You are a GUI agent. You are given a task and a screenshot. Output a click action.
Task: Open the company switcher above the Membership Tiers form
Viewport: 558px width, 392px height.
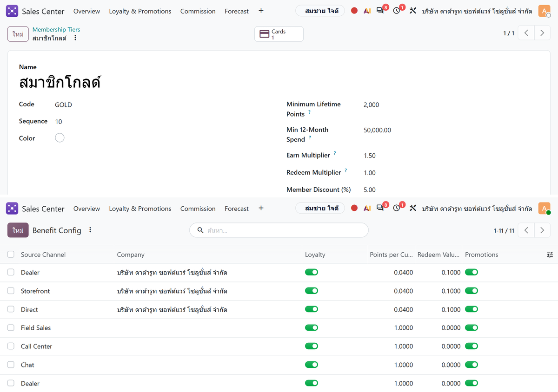click(x=477, y=11)
